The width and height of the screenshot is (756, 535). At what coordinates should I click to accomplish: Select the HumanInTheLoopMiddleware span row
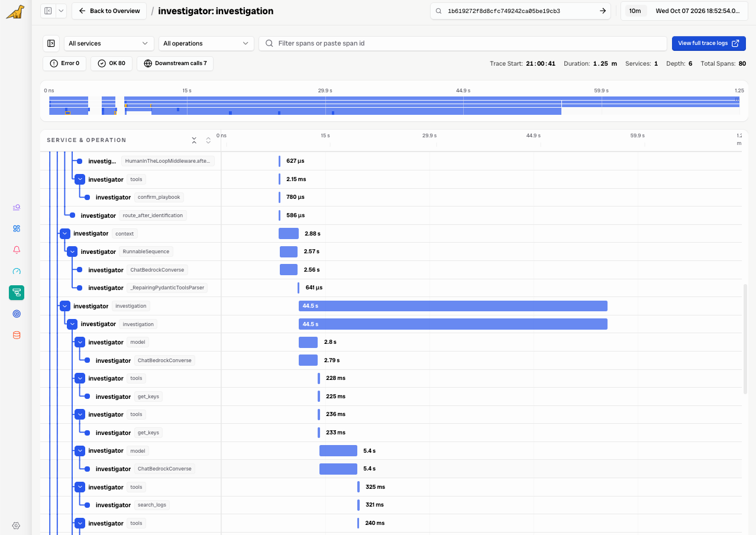(390, 161)
